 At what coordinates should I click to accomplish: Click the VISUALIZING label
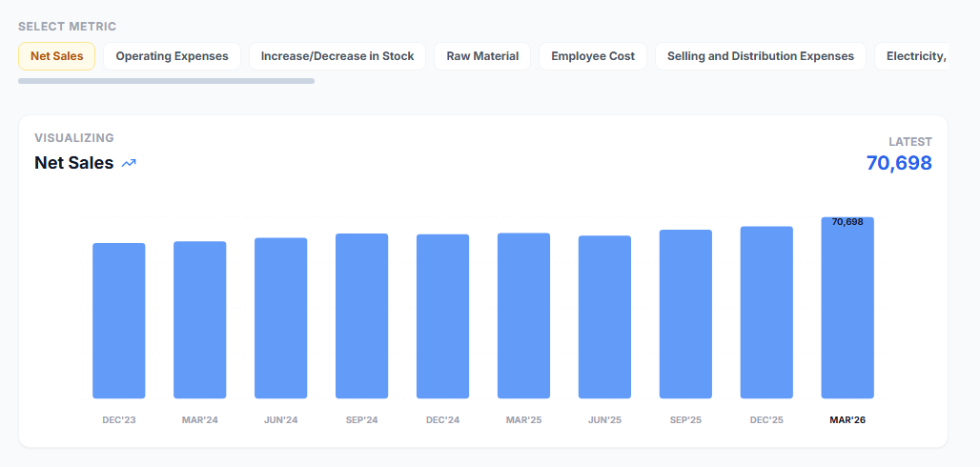click(74, 138)
